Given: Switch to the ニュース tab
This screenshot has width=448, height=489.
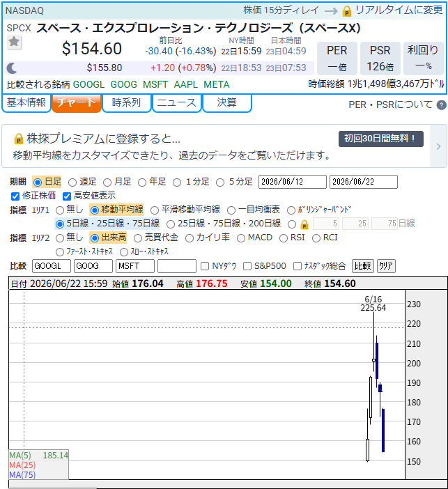Looking at the screenshot, I should 176,102.
